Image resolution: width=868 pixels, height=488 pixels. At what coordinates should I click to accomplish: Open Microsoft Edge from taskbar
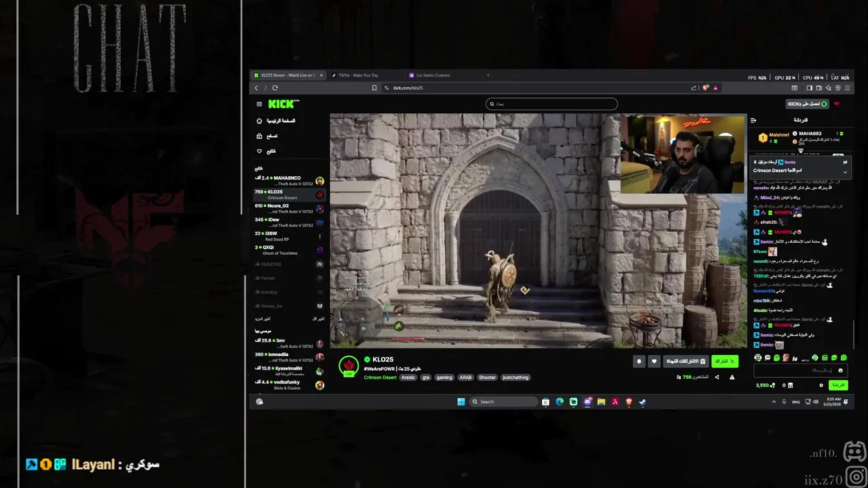click(559, 402)
